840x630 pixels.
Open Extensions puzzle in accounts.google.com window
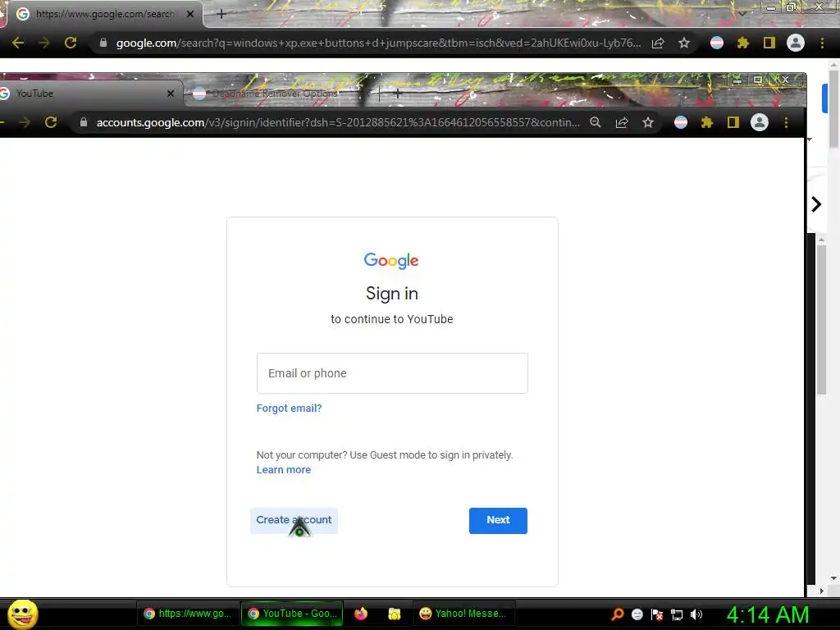[707, 123]
